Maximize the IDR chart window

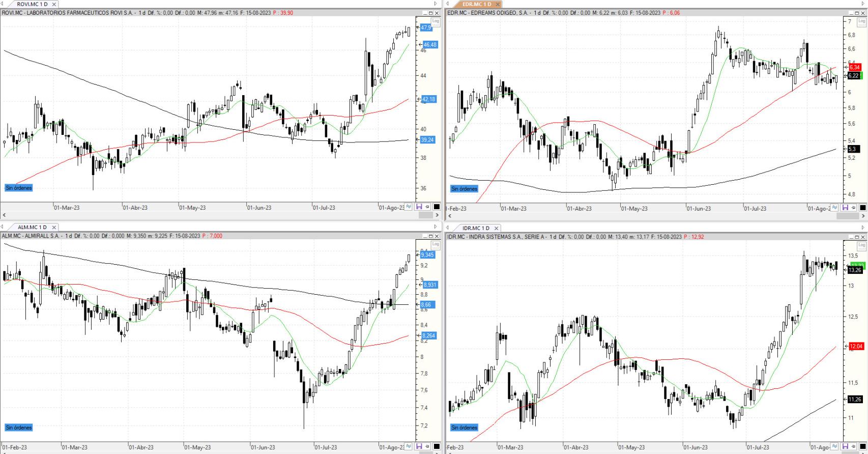856,237
